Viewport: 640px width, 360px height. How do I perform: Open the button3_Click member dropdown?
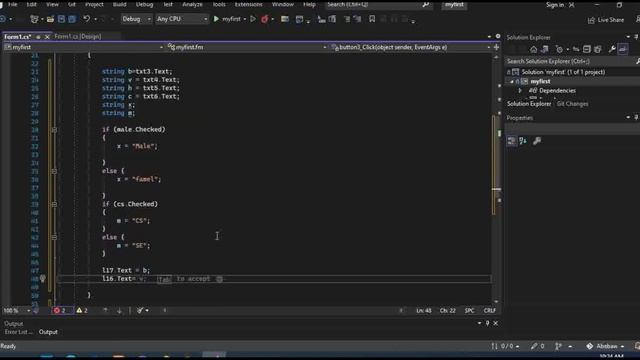pos(411,47)
